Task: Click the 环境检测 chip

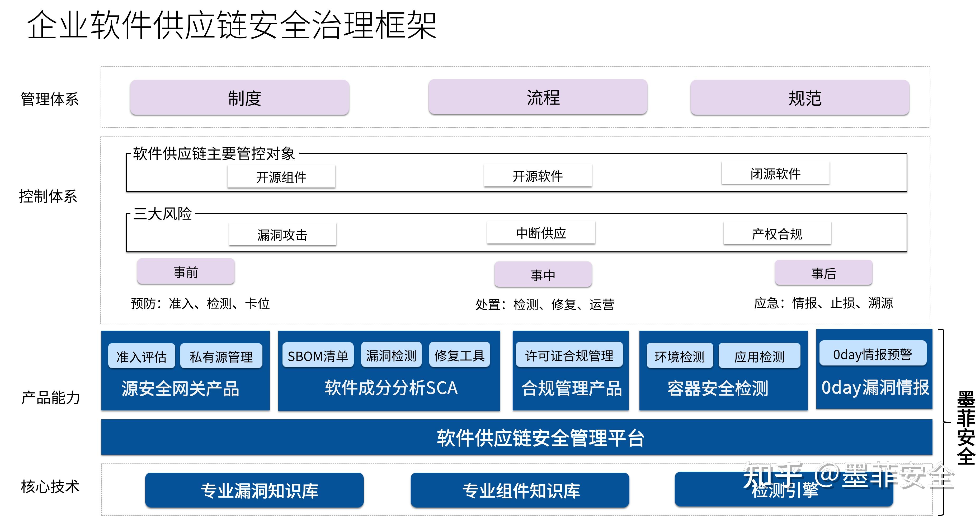Action: (680, 356)
